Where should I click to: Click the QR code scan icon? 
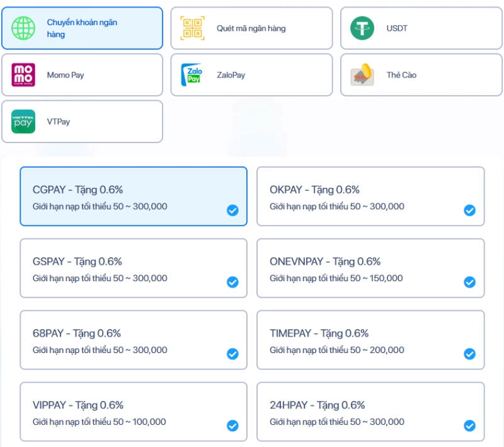coord(193,28)
